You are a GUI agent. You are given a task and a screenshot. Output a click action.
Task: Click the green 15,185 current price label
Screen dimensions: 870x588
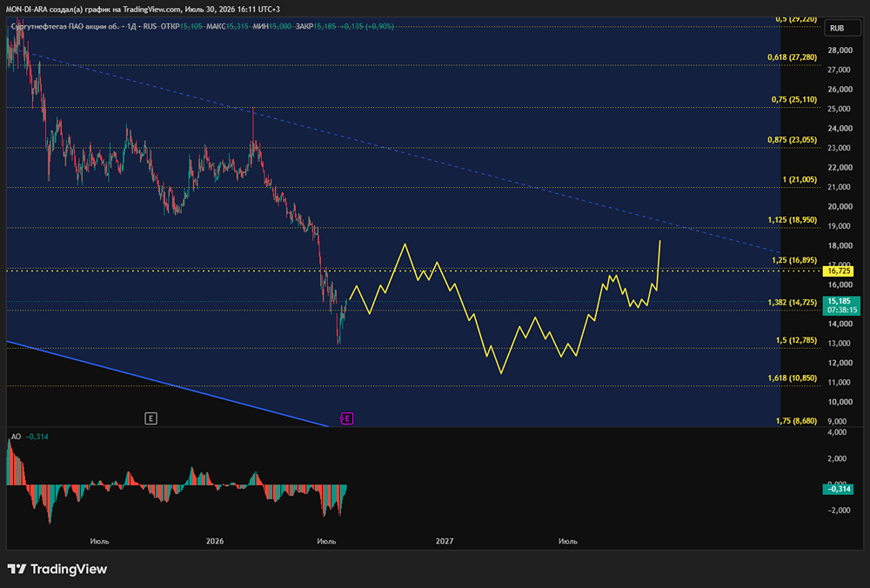point(841,305)
